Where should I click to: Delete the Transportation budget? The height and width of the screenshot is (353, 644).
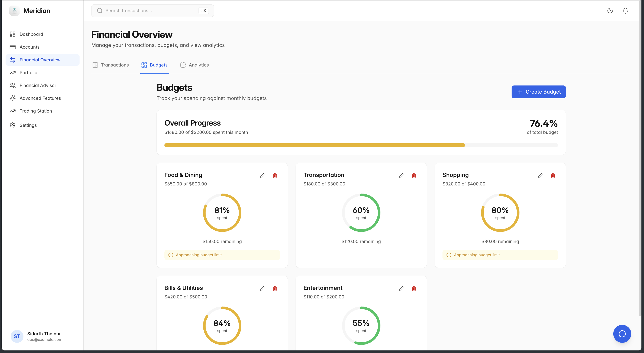414,176
